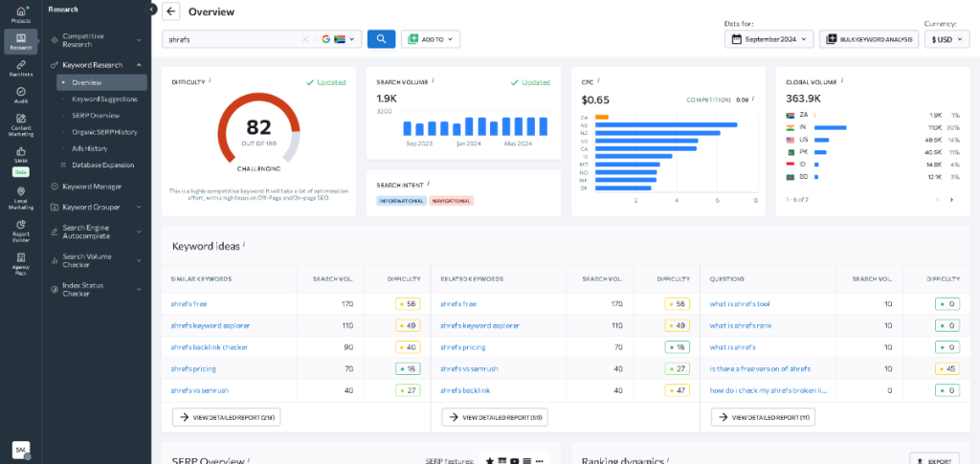Image resolution: width=980 pixels, height=464 pixels.
Task: Click the Navigational search intent tag
Action: coord(452,201)
